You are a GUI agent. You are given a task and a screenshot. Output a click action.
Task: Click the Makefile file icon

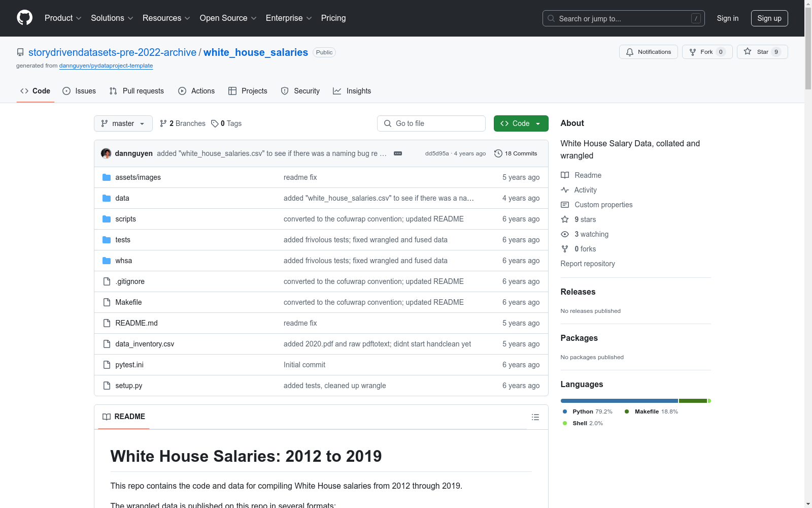tap(107, 302)
